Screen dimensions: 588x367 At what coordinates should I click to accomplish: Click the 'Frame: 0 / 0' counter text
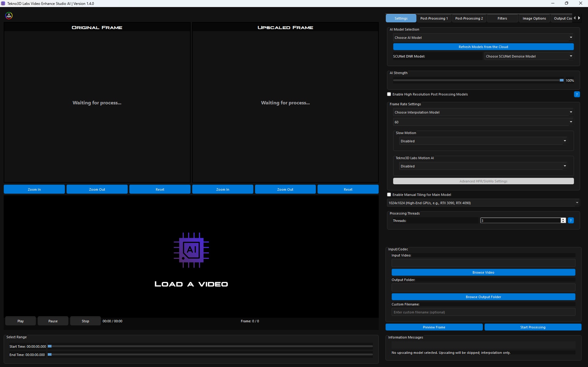(250, 321)
